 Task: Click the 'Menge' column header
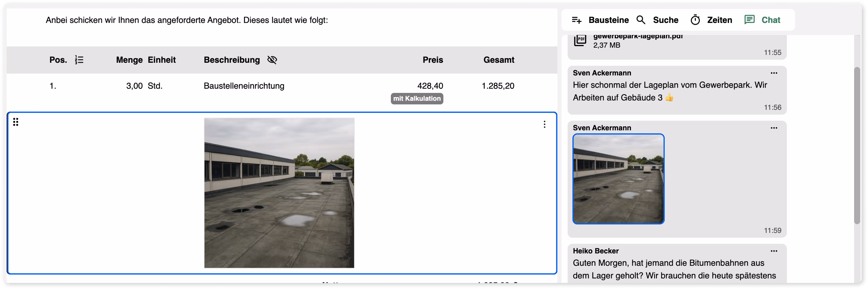[129, 60]
